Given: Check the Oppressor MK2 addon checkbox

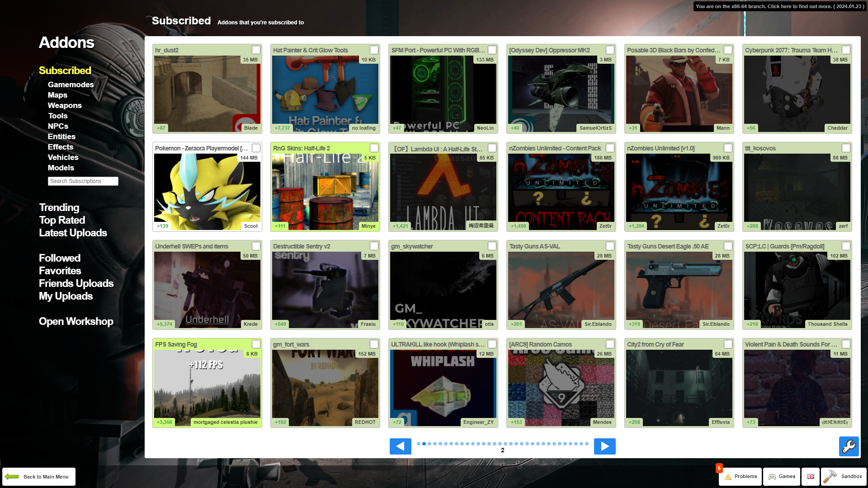Looking at the screenshot, I should (x=610, y=50).
